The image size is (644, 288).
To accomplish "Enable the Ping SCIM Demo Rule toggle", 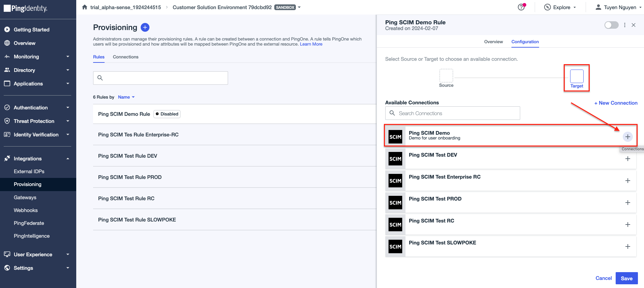I will click(611, 25).
